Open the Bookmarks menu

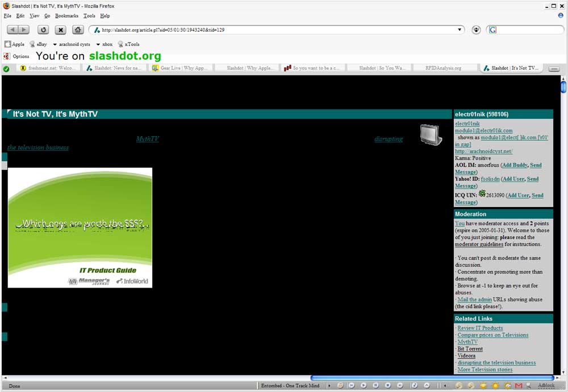[66, 16]
